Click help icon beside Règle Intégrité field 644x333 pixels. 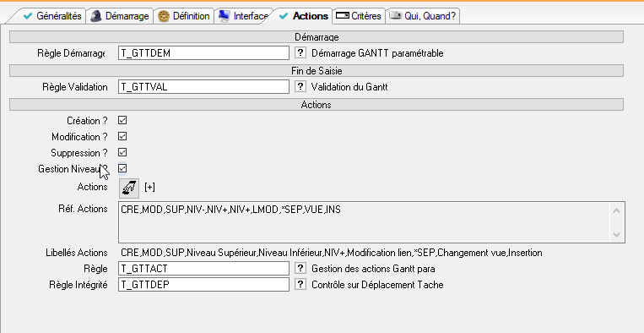[300, 284]
